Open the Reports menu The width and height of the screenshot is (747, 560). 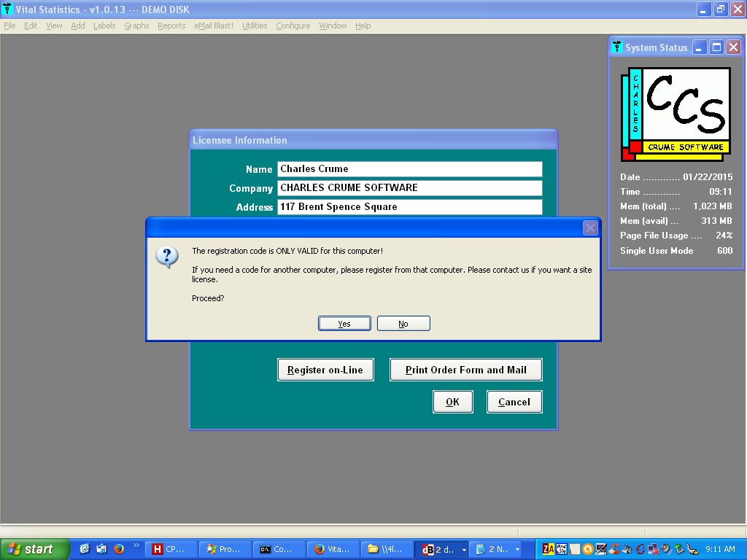click(x=171, y=26)
